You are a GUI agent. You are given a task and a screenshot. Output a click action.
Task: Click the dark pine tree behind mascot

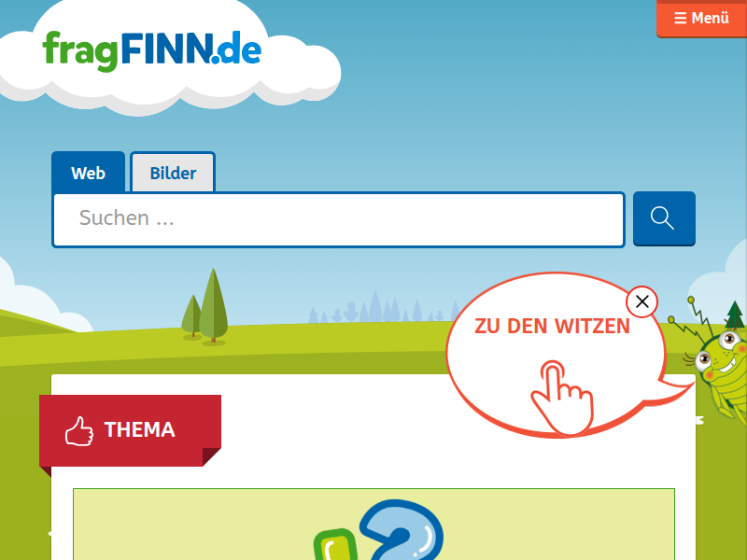[x=735, y=315]
